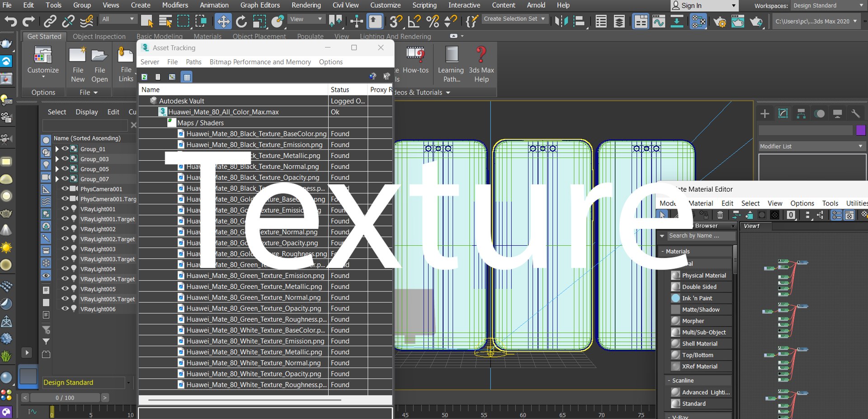Click the Delete trash icon in Material Editor
The width and height of the screenshot is (868, 419).
[x=720, y=215]
